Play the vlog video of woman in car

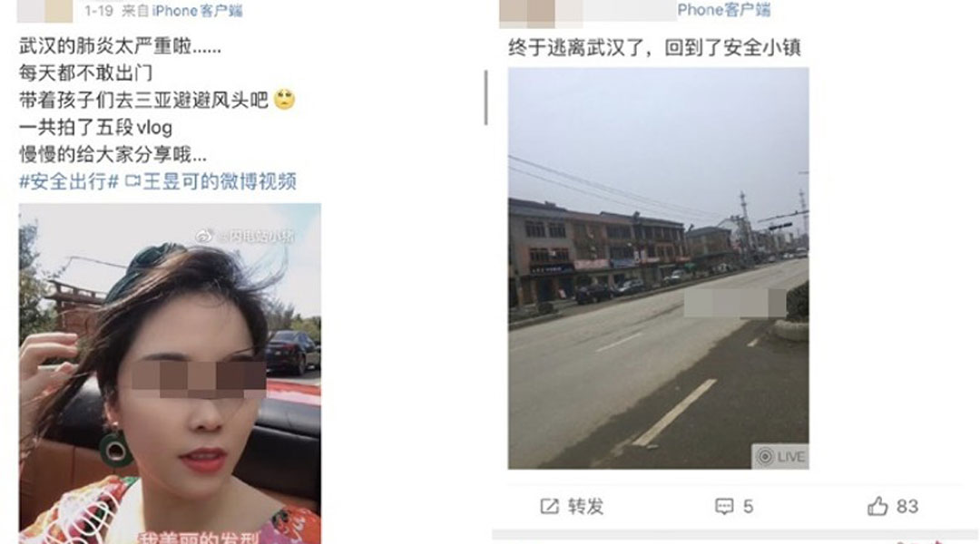170,374
